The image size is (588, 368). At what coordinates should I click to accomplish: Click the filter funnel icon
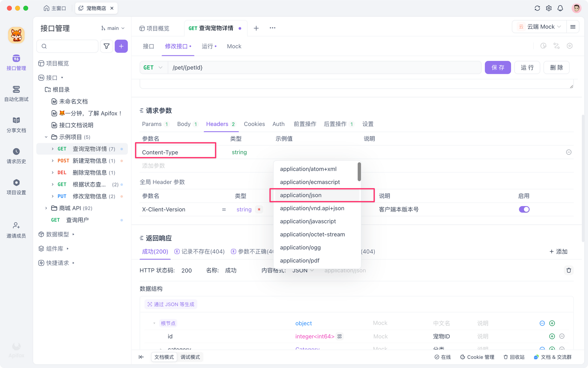click(106, 46)
